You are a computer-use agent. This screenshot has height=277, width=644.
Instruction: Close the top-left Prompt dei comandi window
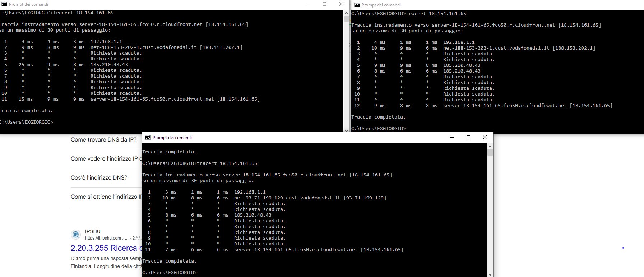pyautogui.click(x=341, y=4)
